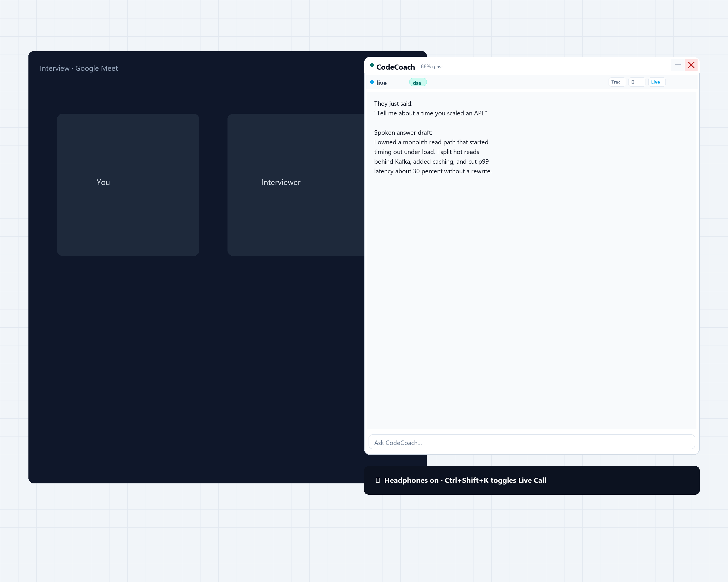Minimize the CodeCoach overlay
728x582 pixels.
(678, 65)
